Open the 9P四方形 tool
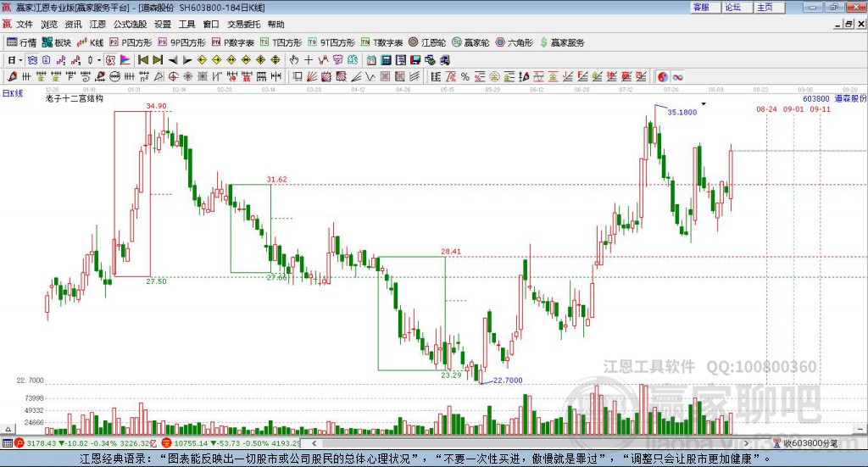868x467 pixels. pyautogui.click(x=181, y=42)
